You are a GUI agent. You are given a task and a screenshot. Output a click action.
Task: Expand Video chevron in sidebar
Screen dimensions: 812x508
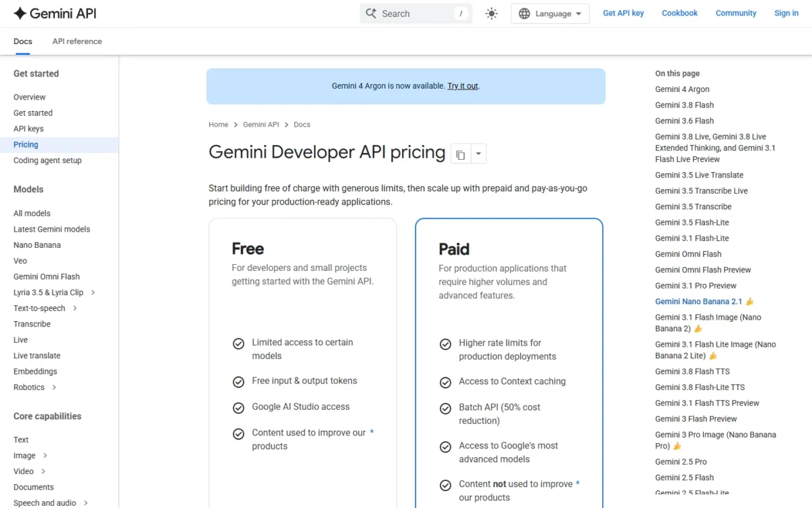[x=43, y=471]
